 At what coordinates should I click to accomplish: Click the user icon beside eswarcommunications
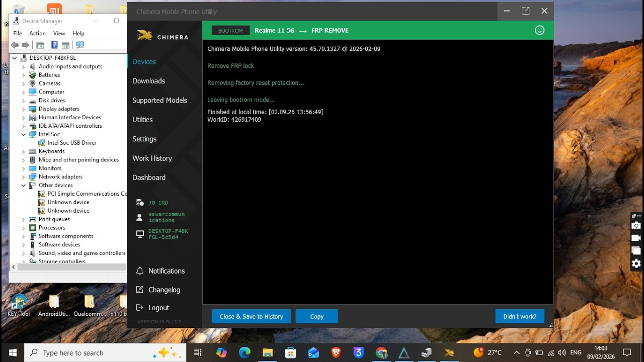point(140,217)
